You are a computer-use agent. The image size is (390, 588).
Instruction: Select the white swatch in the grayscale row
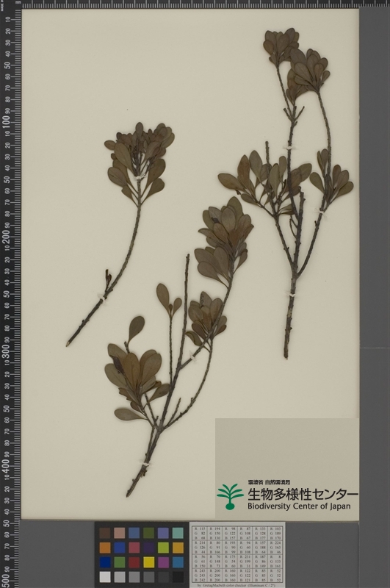105,577
